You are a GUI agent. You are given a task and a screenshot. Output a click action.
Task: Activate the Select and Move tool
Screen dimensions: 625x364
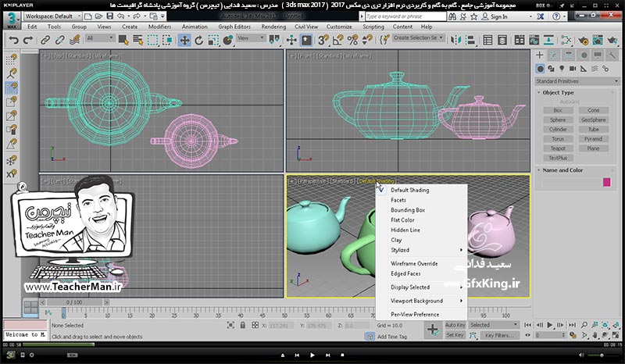184,41
